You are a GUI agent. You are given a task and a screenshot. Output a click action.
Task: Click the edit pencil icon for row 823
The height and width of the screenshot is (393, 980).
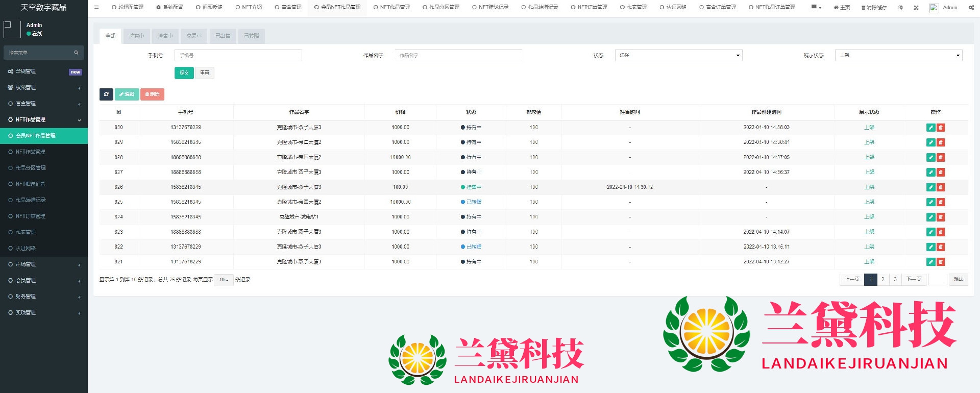(x=930, y=232)
